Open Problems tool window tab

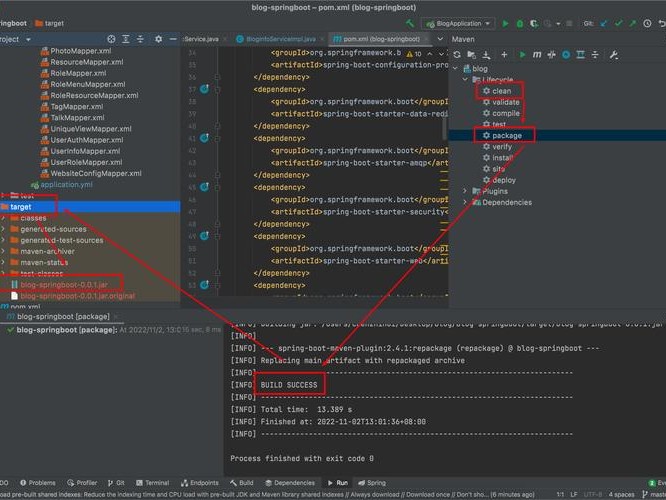[38, 483]
